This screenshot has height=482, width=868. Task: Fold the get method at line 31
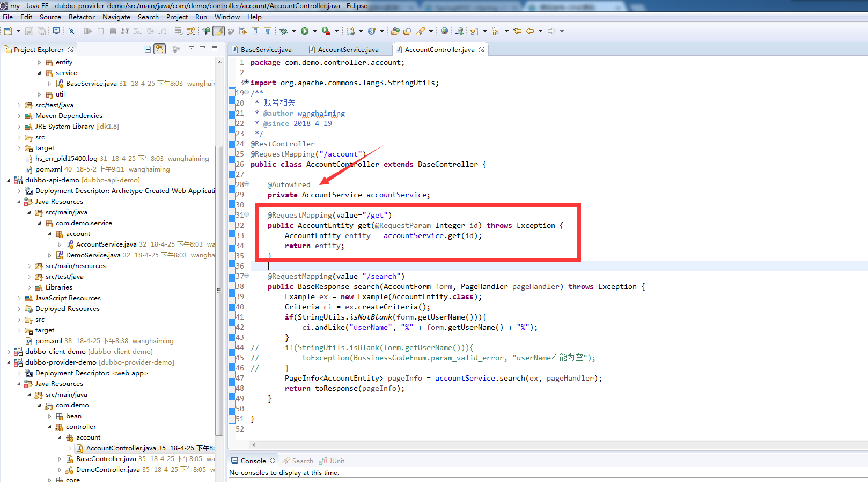pyautogui.click(x=247, y=214)
